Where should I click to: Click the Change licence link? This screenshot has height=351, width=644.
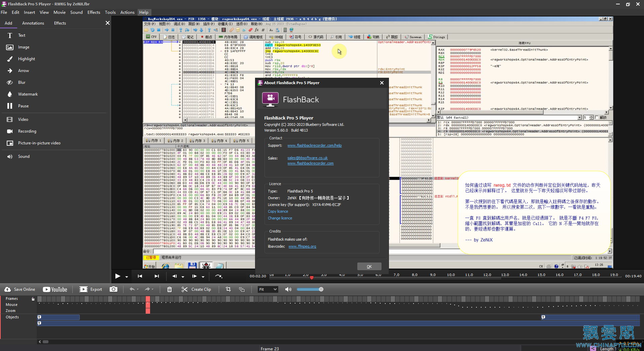(280, 218)
